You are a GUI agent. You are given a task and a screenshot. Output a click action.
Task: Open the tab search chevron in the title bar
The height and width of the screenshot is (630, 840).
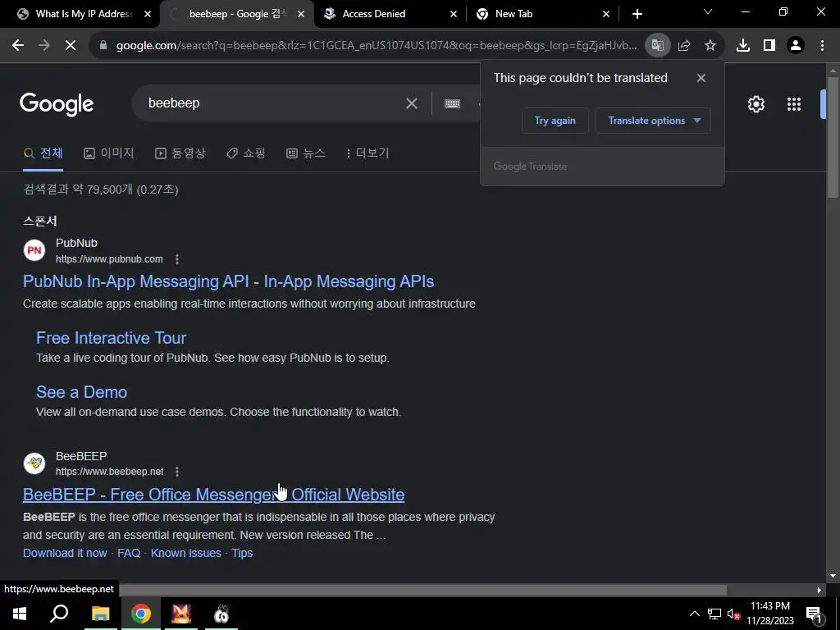(708, 11)
